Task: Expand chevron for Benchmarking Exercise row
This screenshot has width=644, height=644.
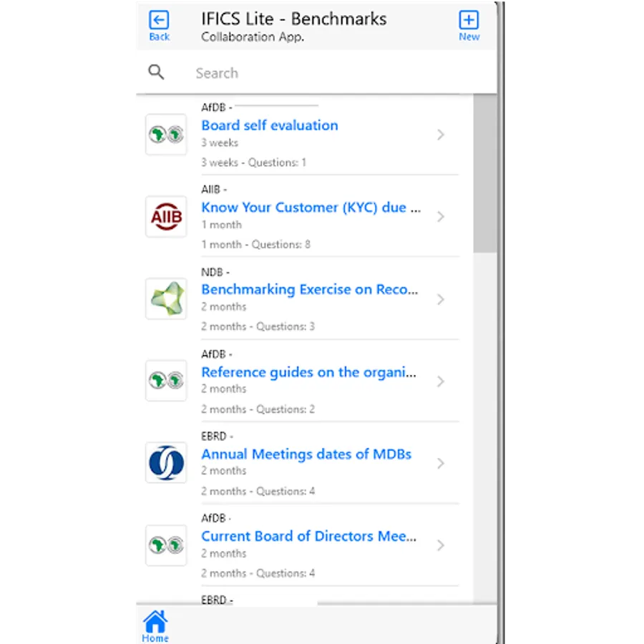Action: 441,299
